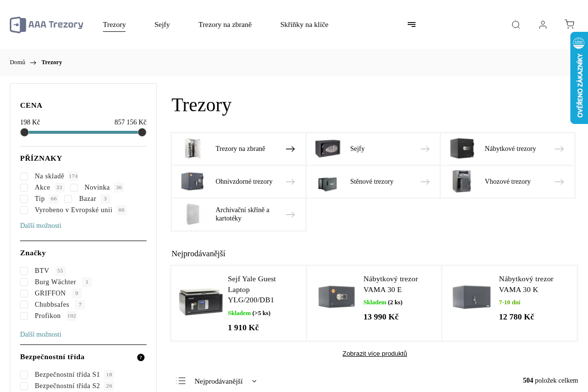Click the Bezpečnostní třída help icon
The image size is (588, 392).
click(x=141, y=357)
